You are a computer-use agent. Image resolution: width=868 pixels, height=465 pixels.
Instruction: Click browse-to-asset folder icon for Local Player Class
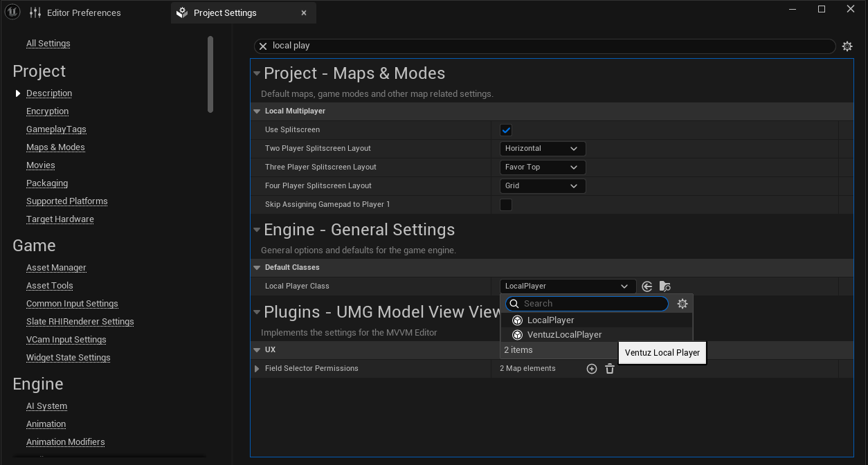pos(664,286)
